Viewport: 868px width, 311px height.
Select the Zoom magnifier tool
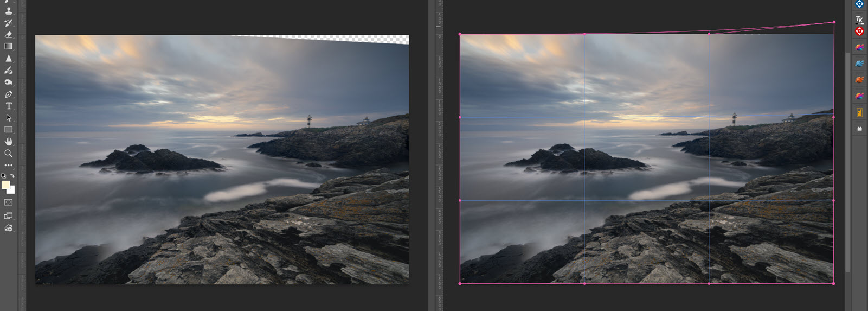pos(9,154)
